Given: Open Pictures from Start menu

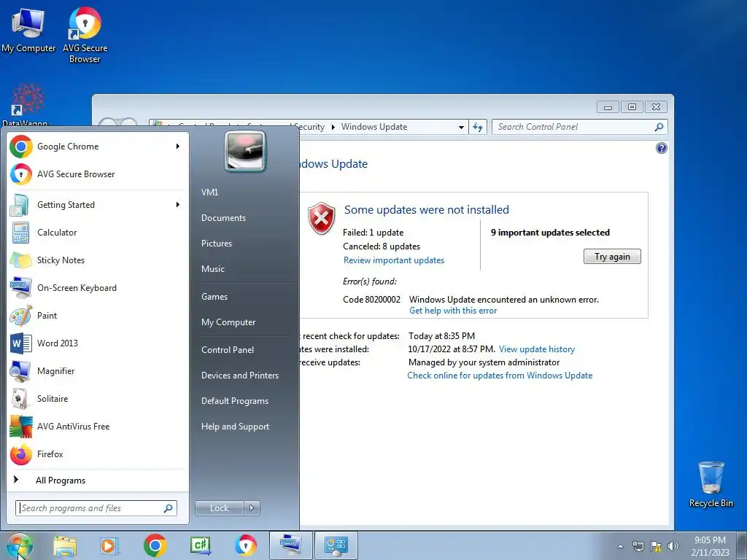Looking at the screenshot, I should tap(216, 244).
